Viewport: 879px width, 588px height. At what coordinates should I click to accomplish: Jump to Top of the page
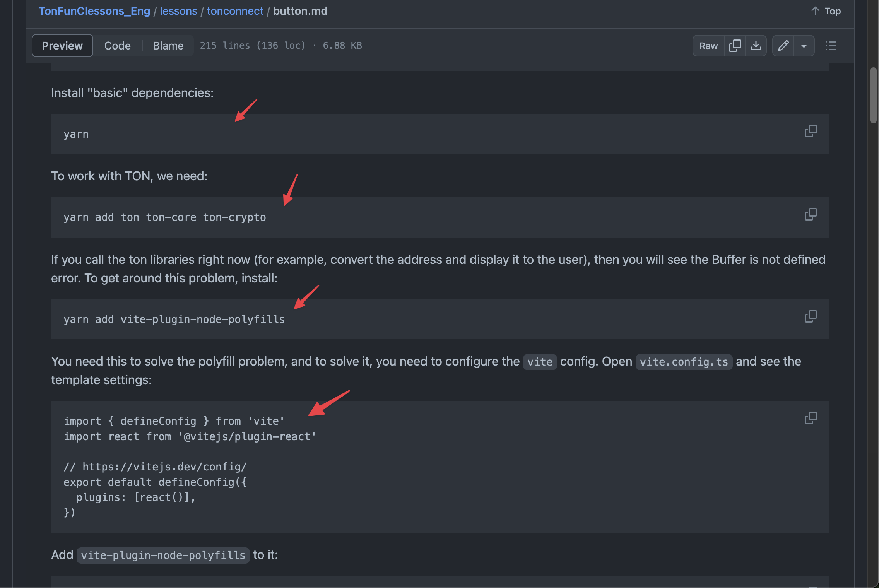[826, 11]
